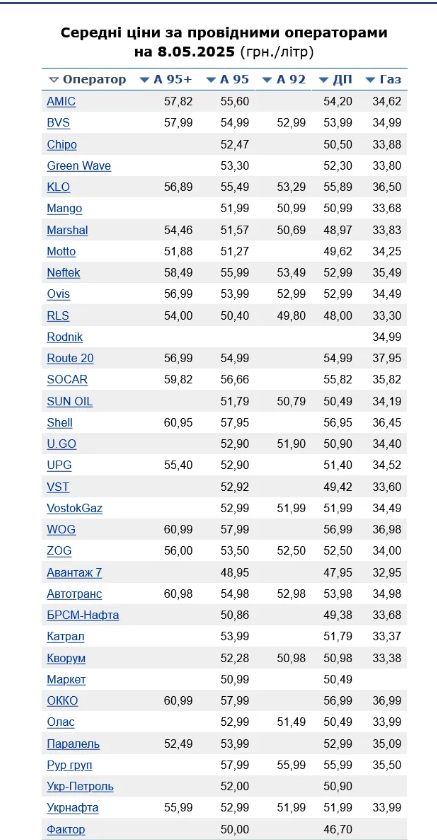The image size is (437, 840).
Task: Select the Green Wave link
Action: point(79,166)
